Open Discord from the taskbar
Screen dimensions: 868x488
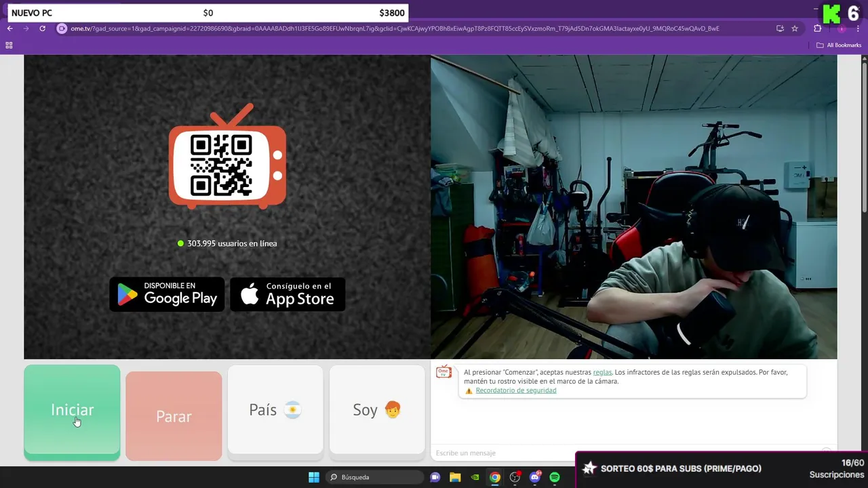(535, 477)
